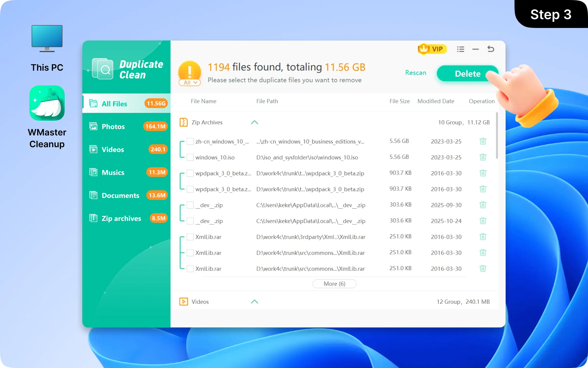Collapse the Videos group
588x368 pixels.
(255, 302)
